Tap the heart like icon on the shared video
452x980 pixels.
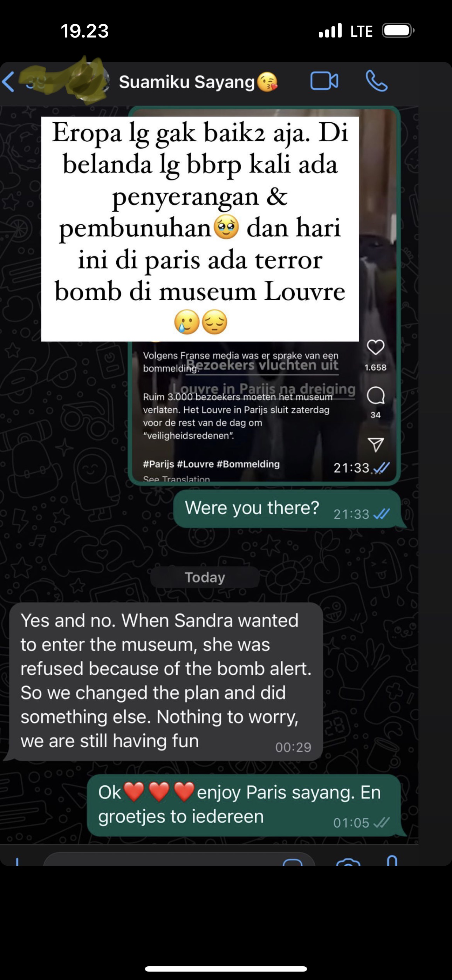point(376,347)
